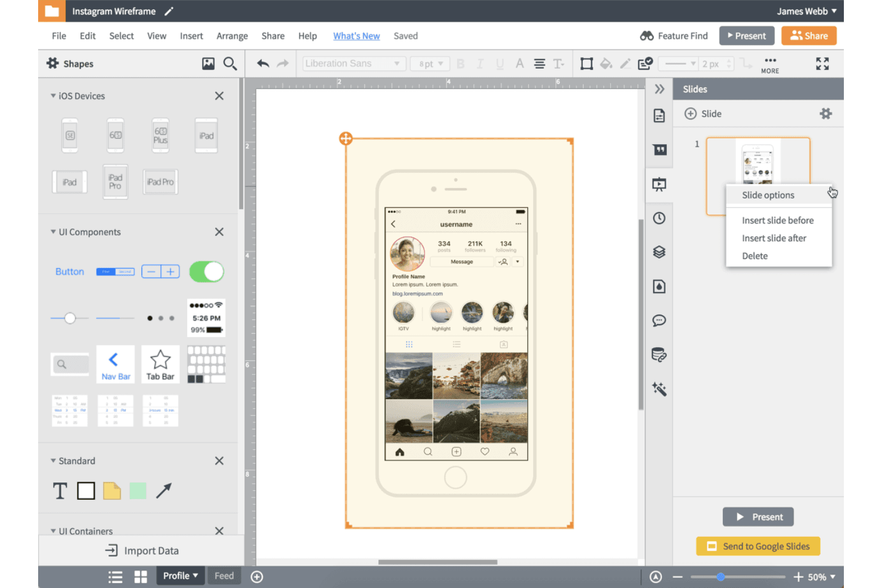Open the revision history clock icon

[659, 218]
